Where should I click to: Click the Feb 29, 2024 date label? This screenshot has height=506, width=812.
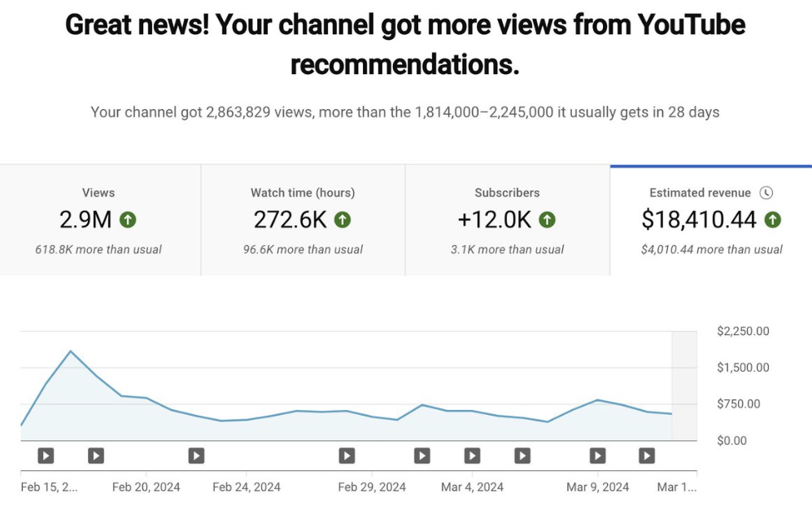pos(372,487)
